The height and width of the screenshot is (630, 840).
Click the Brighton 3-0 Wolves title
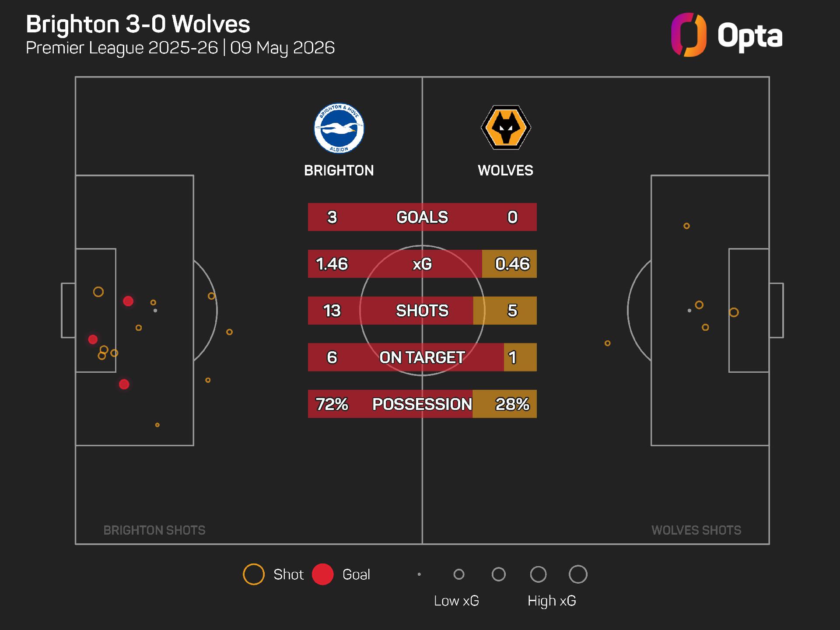pyautogui.click(x=138, y=24)
